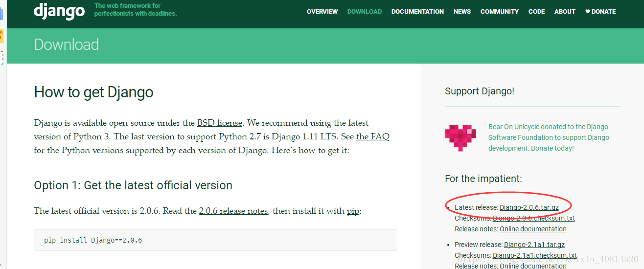Click the pink pixel heart icon
The image size is (644, 269).
[460, 137]
